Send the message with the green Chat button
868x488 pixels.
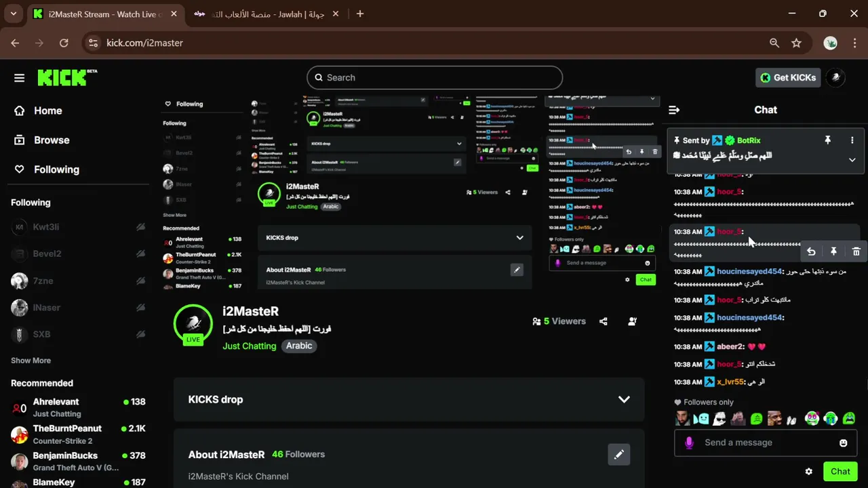pos(840,471)
